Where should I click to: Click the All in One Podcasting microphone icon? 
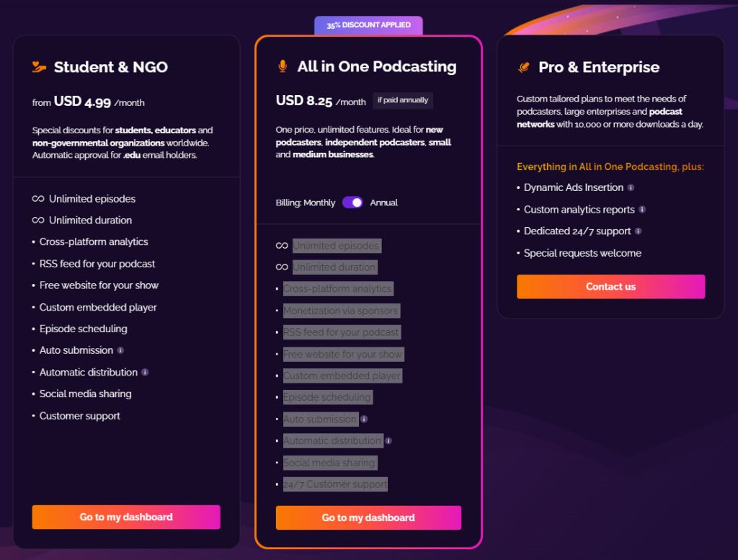[283, 66]
